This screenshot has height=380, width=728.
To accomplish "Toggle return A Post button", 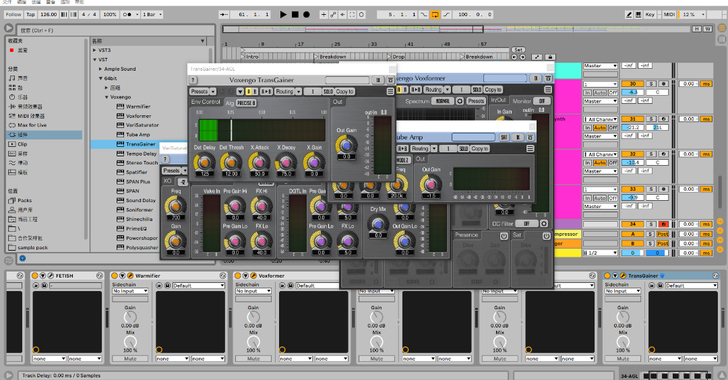I will pos(662,234).
